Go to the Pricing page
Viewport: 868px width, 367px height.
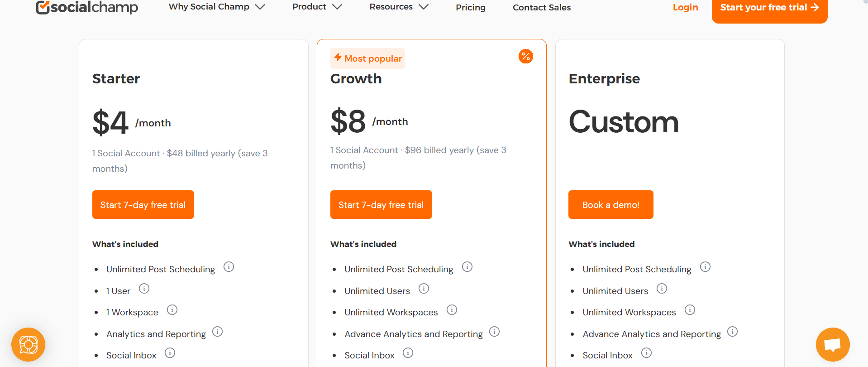[x=470, y=8]
